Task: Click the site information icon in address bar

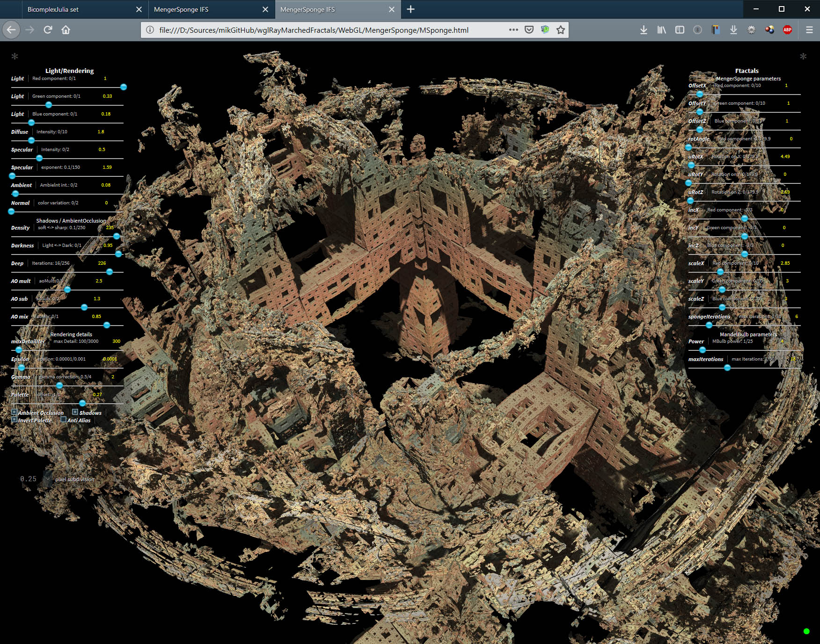Action: [x=150, y=30]
